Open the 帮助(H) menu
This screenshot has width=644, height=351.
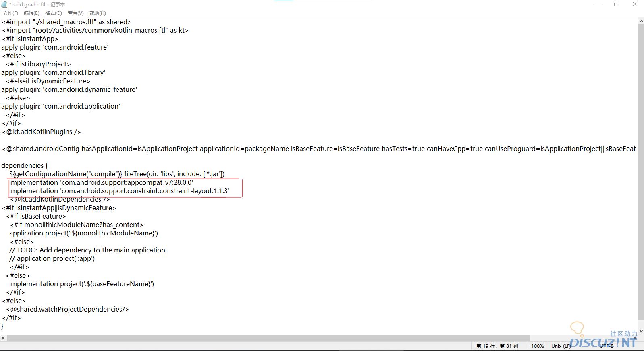pos(98,13)
